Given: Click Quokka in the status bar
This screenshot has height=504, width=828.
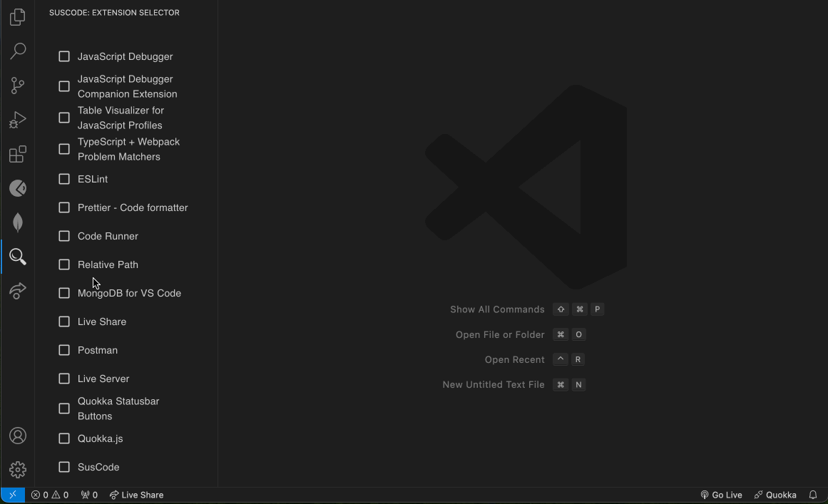Looking at the screenshot, I should coord(775,495).
